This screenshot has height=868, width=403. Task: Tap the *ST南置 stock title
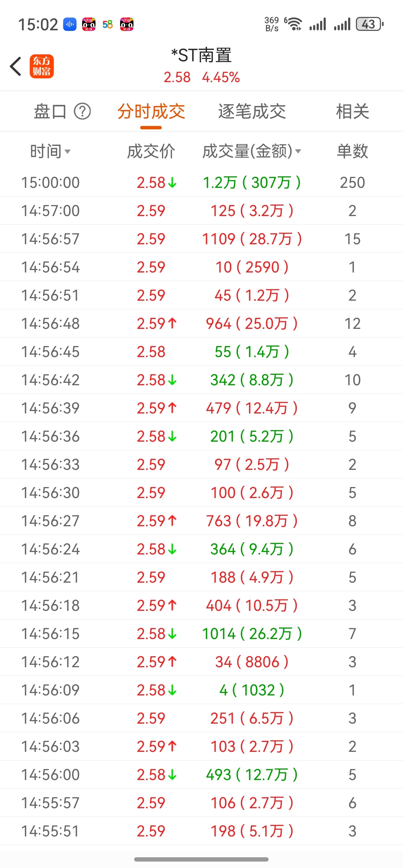point(201,55)
